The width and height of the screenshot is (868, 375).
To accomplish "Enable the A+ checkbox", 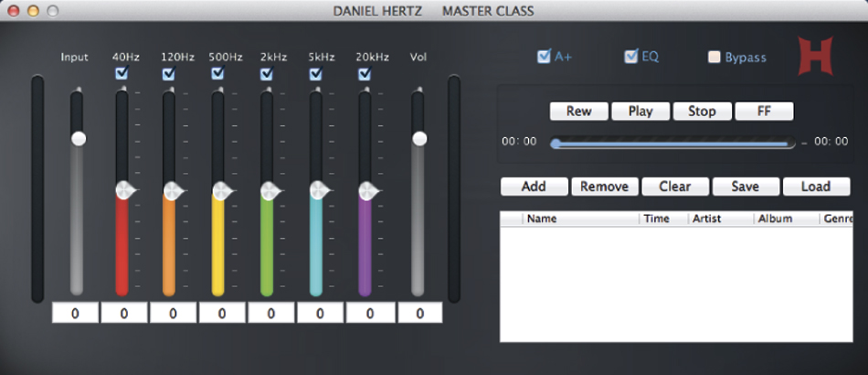I will pyautogui.click(x=544, y=57).
